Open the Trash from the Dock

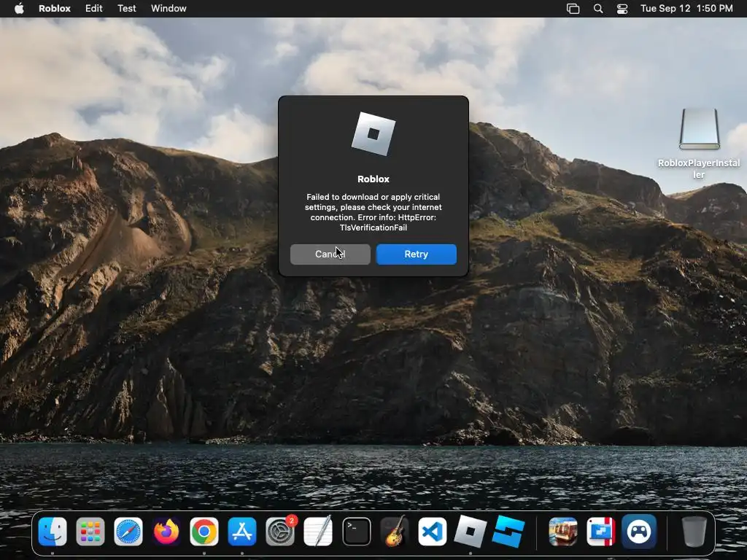(x=694, y=532)
